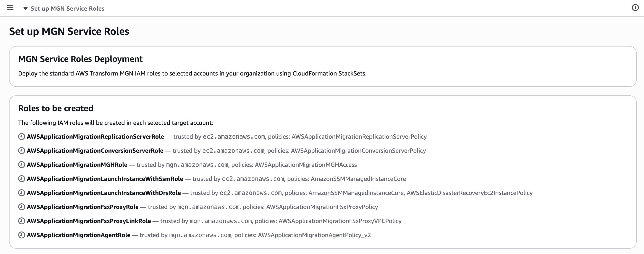Click the AWSApplicationMigrationLaunchInstanceWithDrsRole name

[104, 193]
